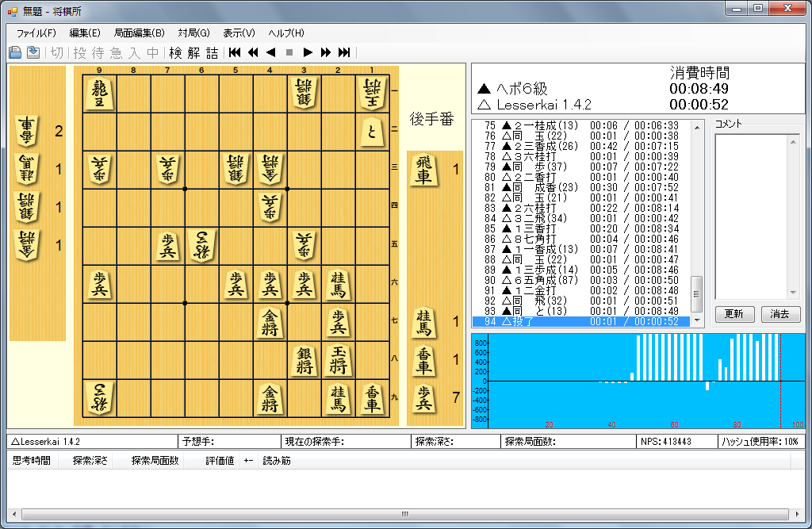Open the 局面編集(B) menu
This screenshot has width=812, height=529.
[139, 33]
